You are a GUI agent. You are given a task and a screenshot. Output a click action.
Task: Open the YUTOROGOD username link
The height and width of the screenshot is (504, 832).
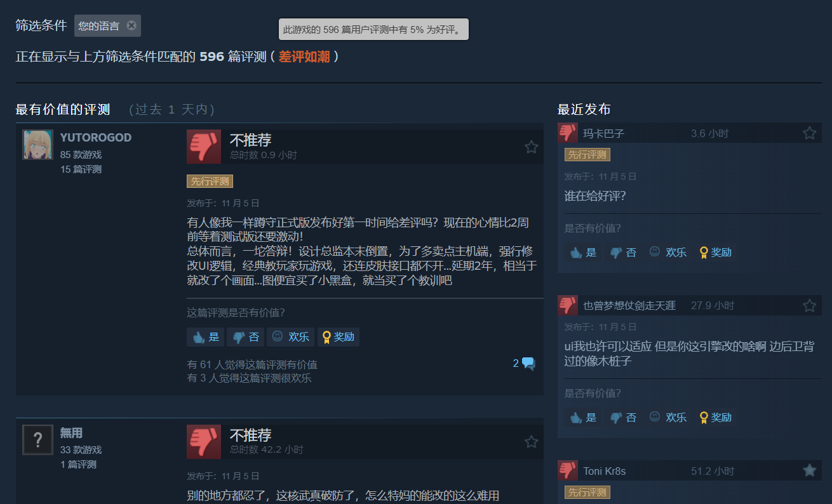[96, 138]
